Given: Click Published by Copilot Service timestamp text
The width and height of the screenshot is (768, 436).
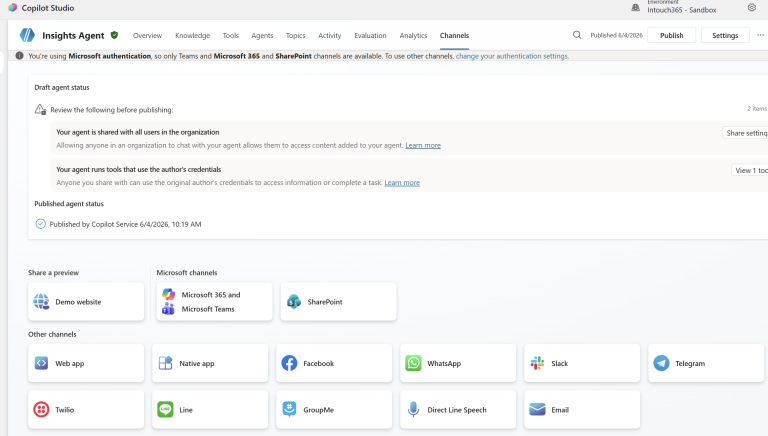Looking at the screenshot, I should [x=125, y=224].
